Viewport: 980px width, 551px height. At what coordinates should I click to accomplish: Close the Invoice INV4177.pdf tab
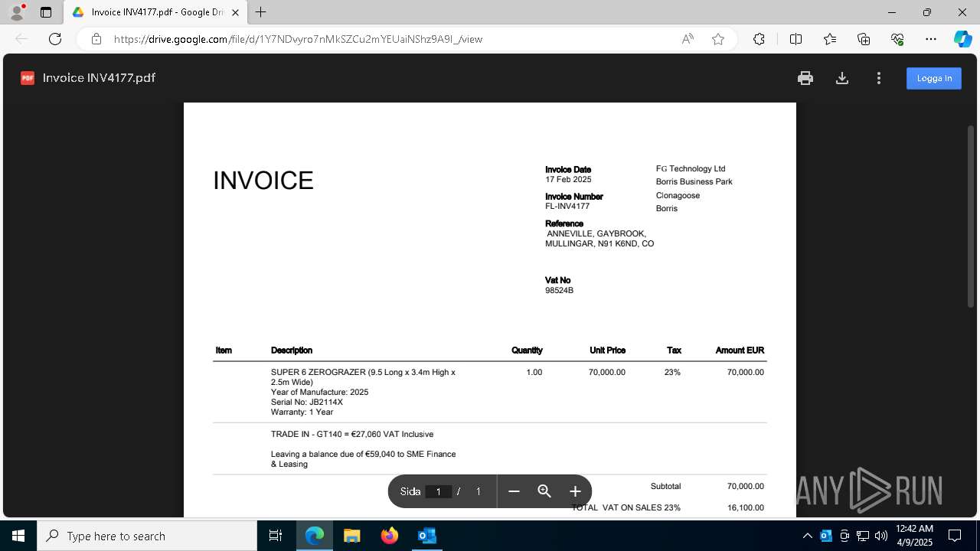[x=235, y=12]
